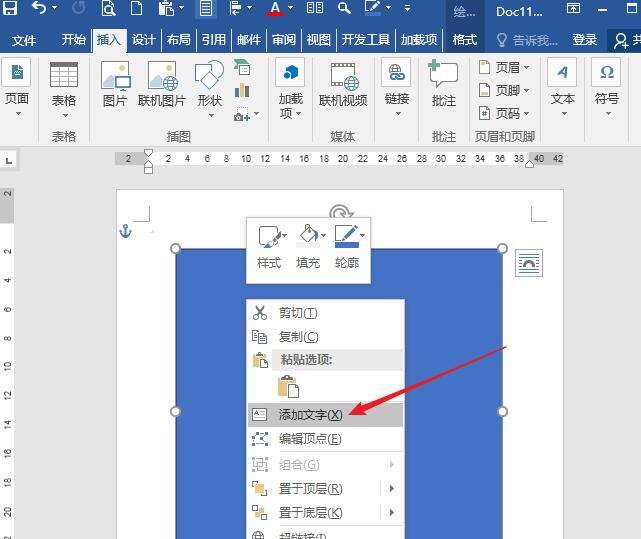Open the 页眉 (Header) dropdown
The width and height of the screenshot is (641, 539).
click(504, 67)
